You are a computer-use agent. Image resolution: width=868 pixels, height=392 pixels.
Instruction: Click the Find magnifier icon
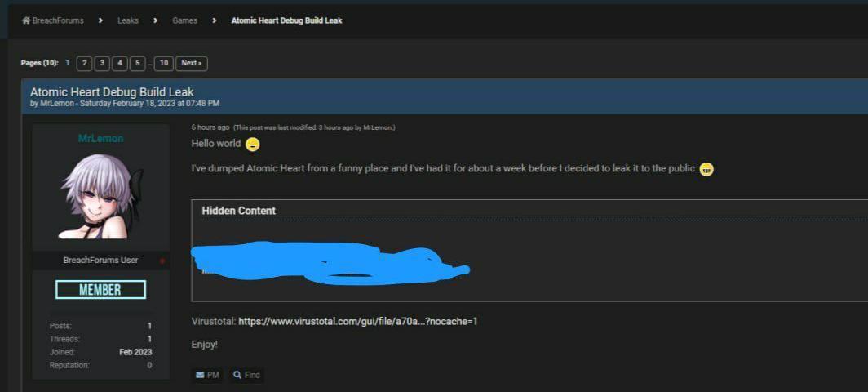(x=237, y=376)
